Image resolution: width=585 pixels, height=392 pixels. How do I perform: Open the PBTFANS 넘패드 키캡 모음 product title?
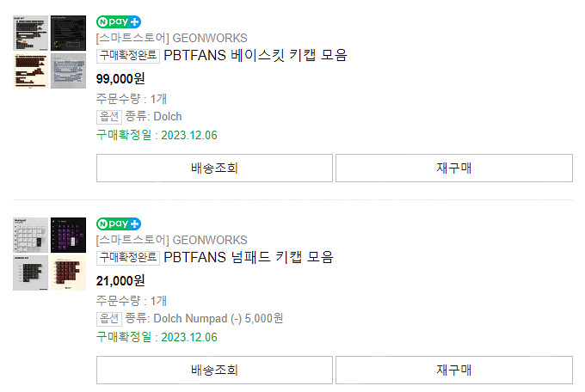[x=248, y=257]
